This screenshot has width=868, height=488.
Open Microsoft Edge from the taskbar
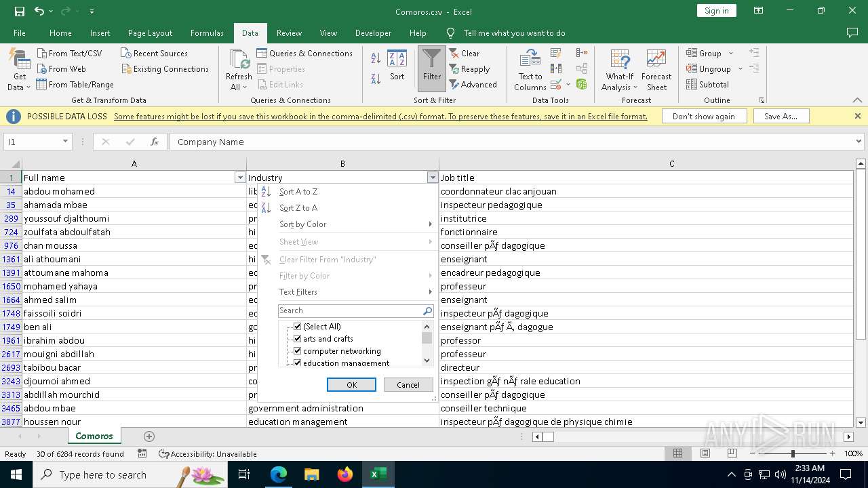pyautogui.click(x=279, y=474)
